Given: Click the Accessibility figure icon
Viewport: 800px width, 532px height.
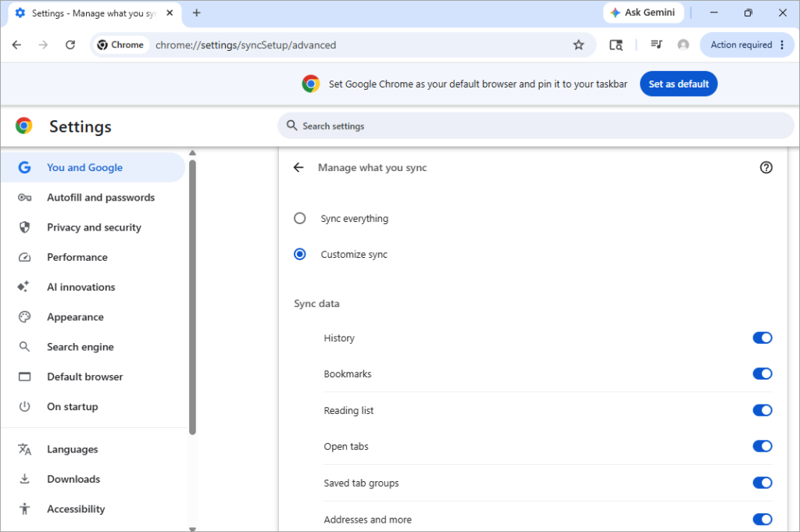Looking at the screenshot, I should (x=24, y=509).
